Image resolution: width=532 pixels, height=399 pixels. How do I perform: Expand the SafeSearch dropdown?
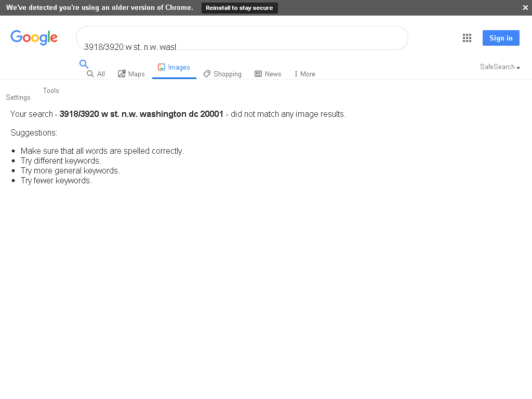tap(500, 67)
